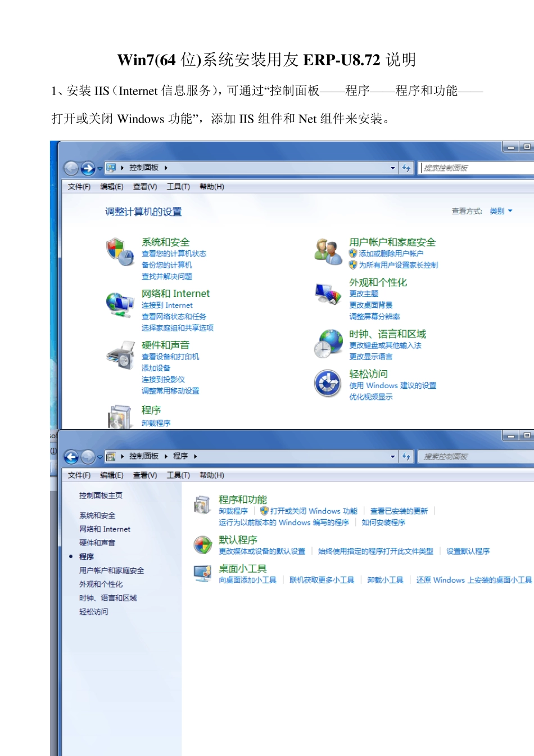The image size is (534, 756).
Task: Select 外观和个性化 in left sidebar
Action: tap(101, 584)
